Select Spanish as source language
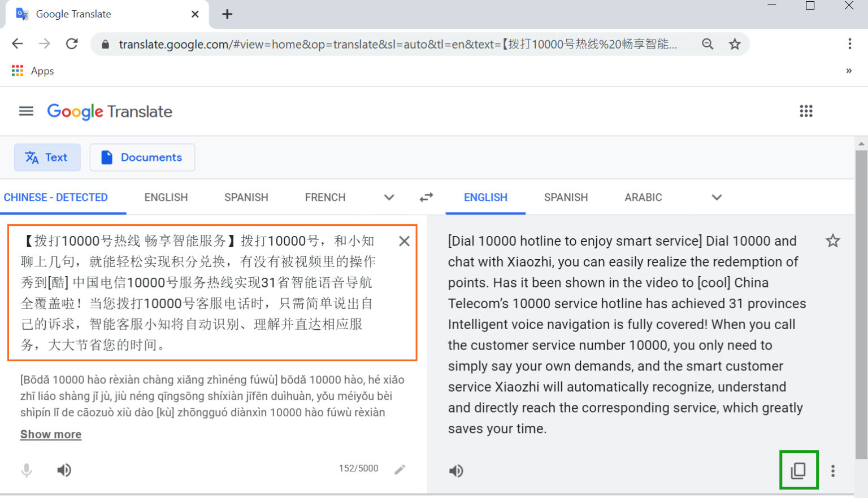 tap(246, 197)
